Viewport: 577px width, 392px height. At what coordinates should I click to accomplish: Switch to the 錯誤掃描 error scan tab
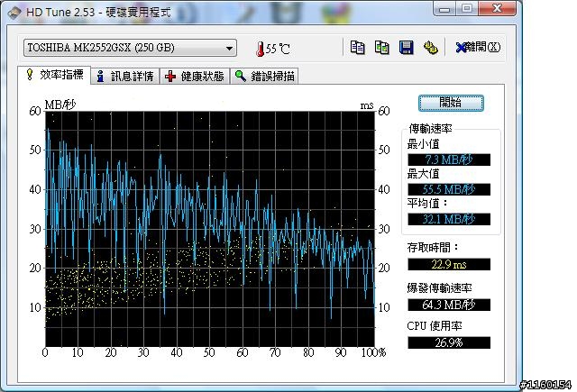pos(264,76)
